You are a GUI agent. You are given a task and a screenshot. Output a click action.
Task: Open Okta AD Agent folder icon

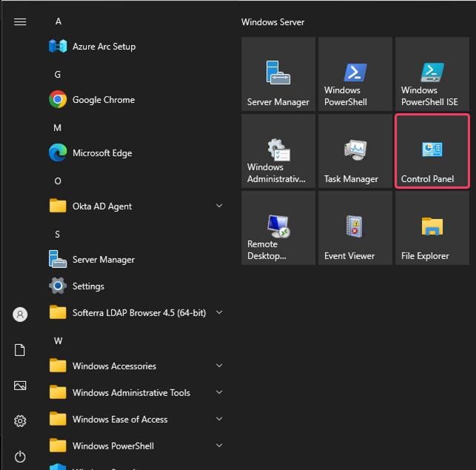tap(58, 206)
